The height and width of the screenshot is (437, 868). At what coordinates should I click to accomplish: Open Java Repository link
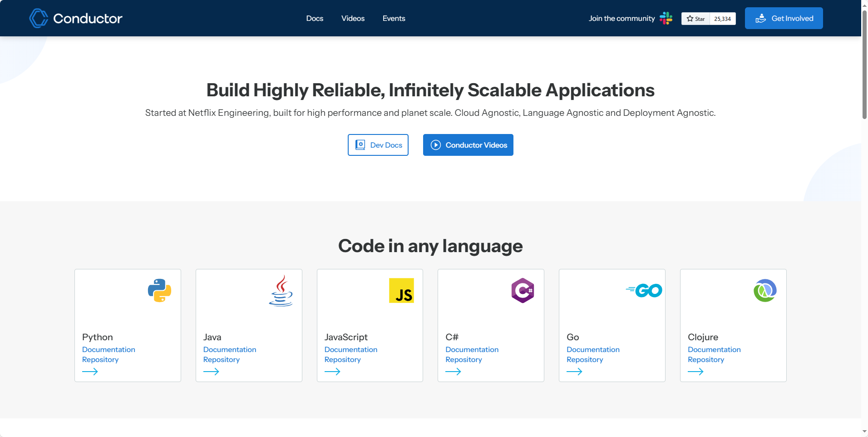[222, 359]
